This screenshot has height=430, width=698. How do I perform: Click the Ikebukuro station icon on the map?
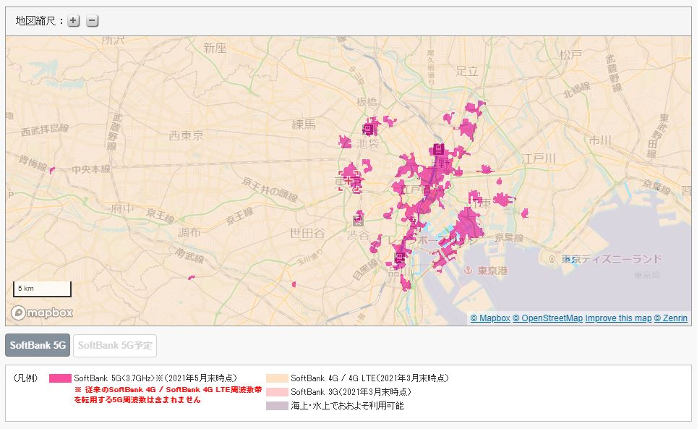pyautogui.click(x=368, y=130)
